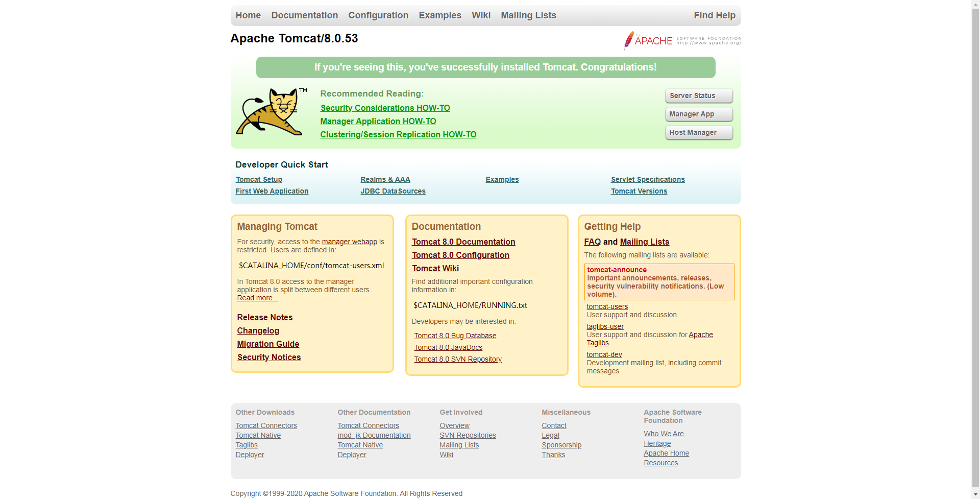Open Taglibs link in Other Downloads

(x=247, y=445)
